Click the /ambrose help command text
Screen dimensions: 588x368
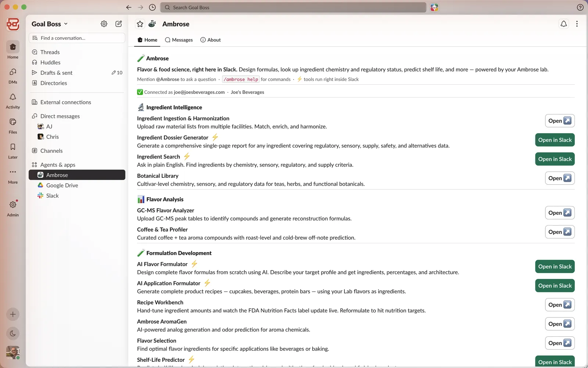241,79
